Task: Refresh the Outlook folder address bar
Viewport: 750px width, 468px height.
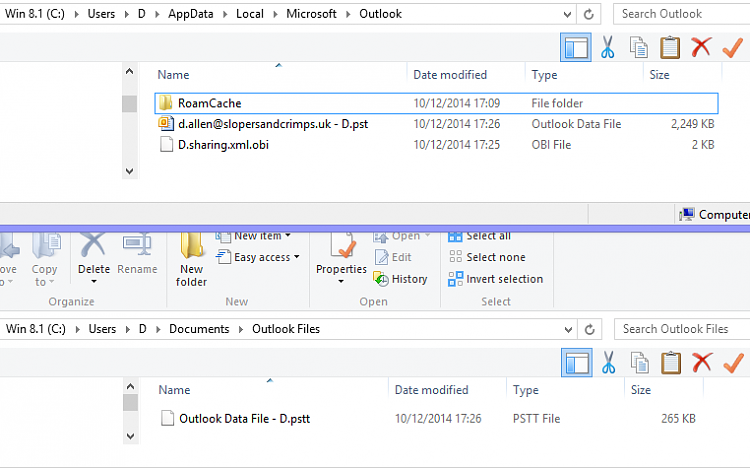Action: 589,14
